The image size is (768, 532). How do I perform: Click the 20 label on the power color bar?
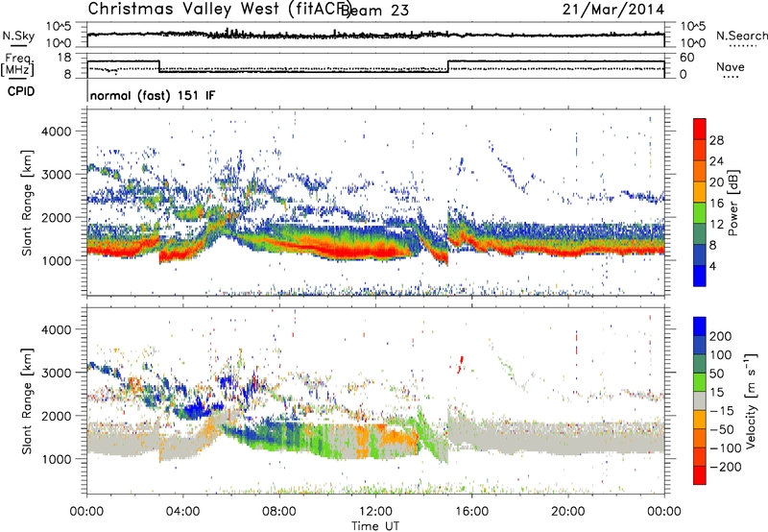click(716, 182)
